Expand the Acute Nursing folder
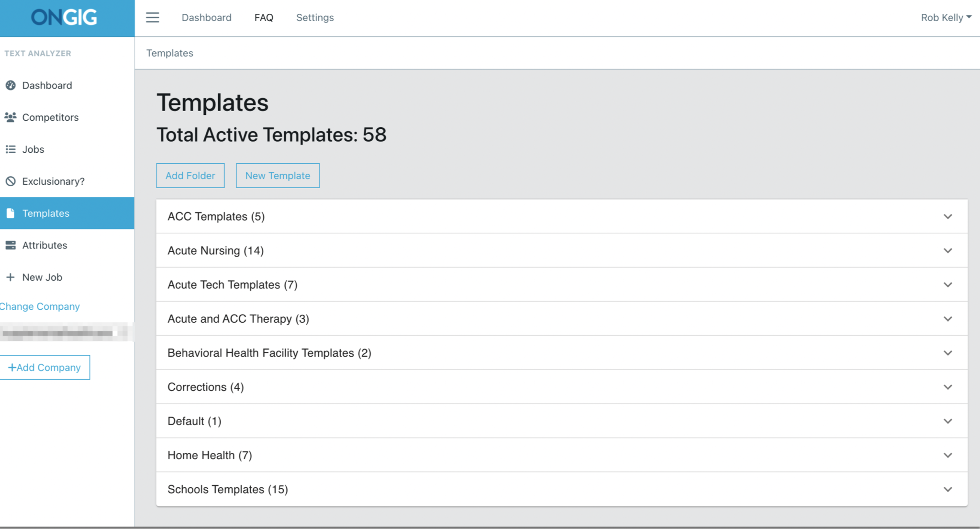This screenshot has width=980, height=529. pos(948,250)
